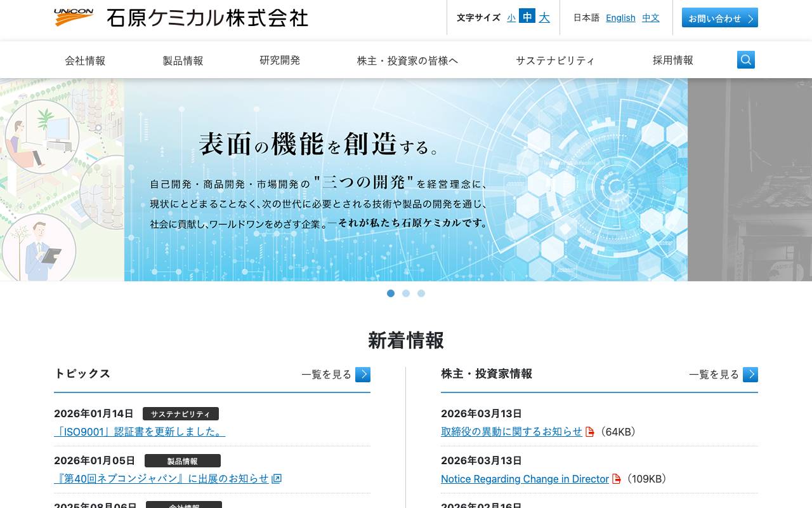
Task: Click PDF icon beside Notice Regarding Change in Director
Action: [x=617, y=479]
